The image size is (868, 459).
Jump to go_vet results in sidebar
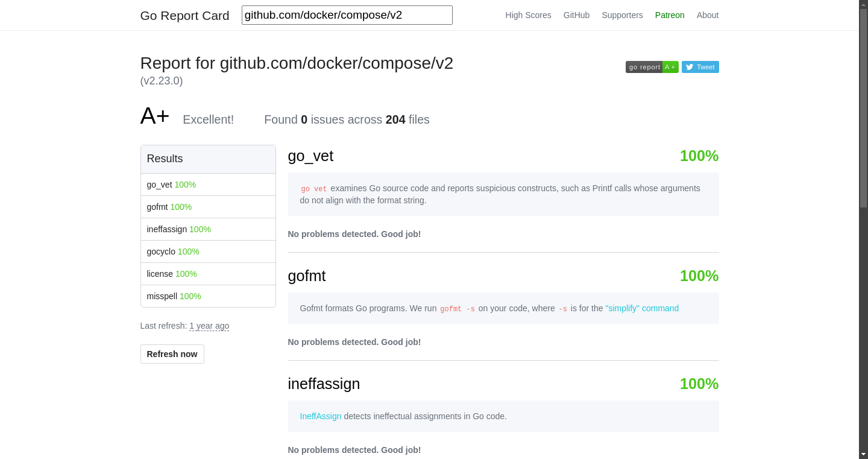(208, 185)
